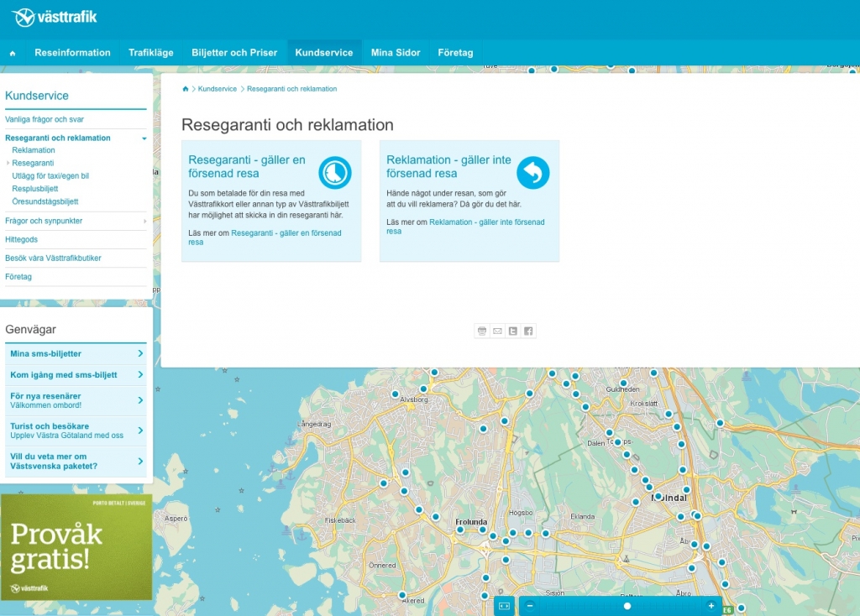Click the map expand icon left of the zoom bar

coord(504,606)
